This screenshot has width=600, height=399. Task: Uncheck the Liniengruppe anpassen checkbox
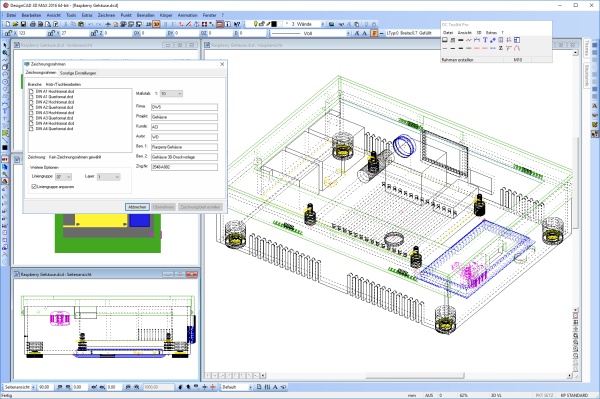34,187
